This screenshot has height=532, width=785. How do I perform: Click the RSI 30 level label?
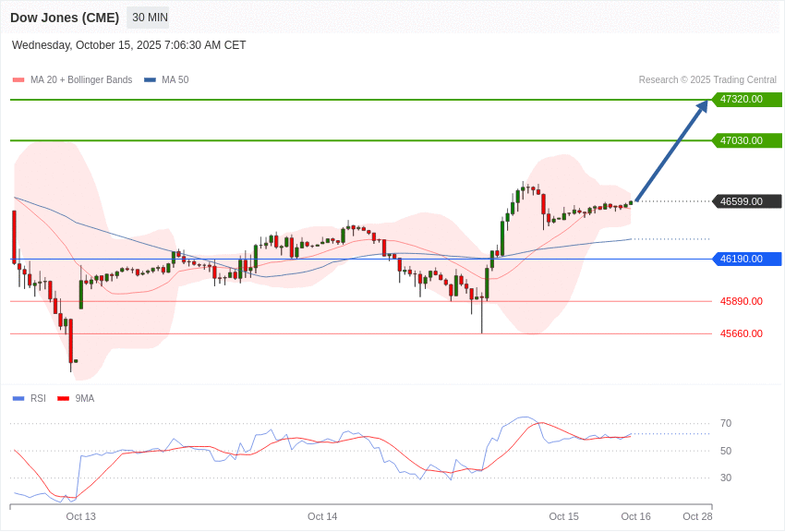[x=726, y=478]
